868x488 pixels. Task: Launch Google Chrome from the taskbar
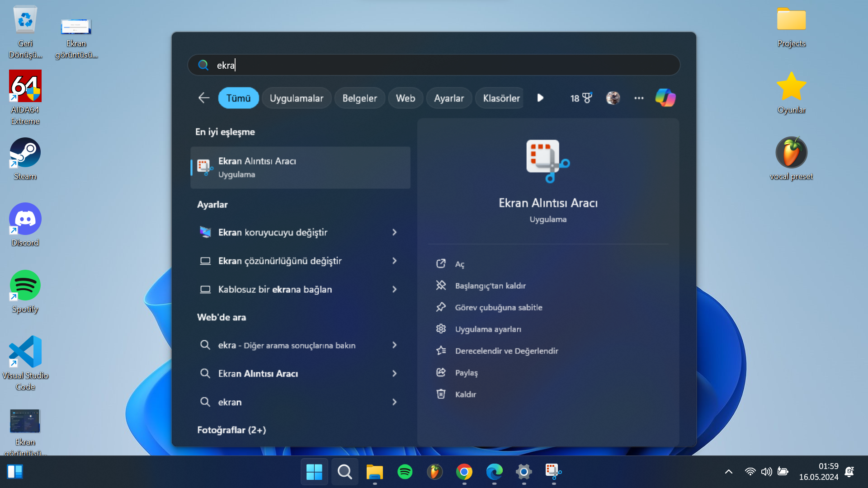464,472
